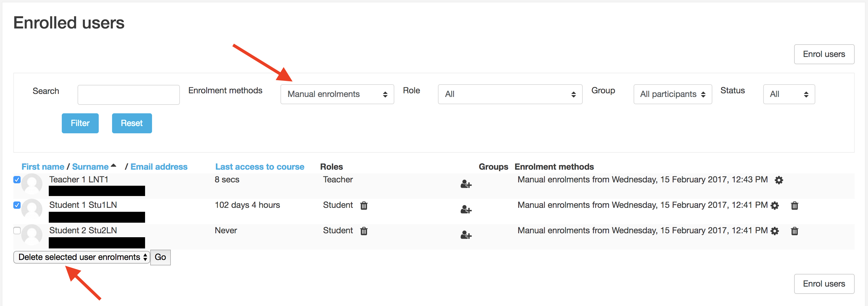868x306 pixels.
Task: Click the 102 days 4 hours value
Action: [247, 205]
